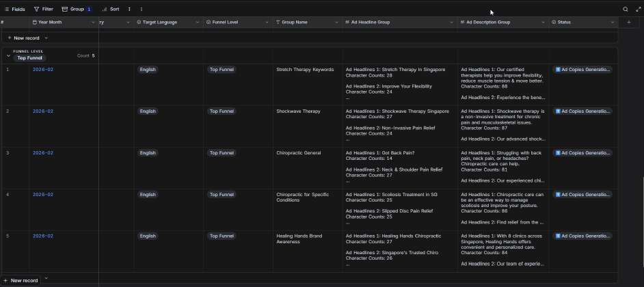Open Year Month column dropdown arrow
This screenshot has height=287, width=644.
coord(93,23)
